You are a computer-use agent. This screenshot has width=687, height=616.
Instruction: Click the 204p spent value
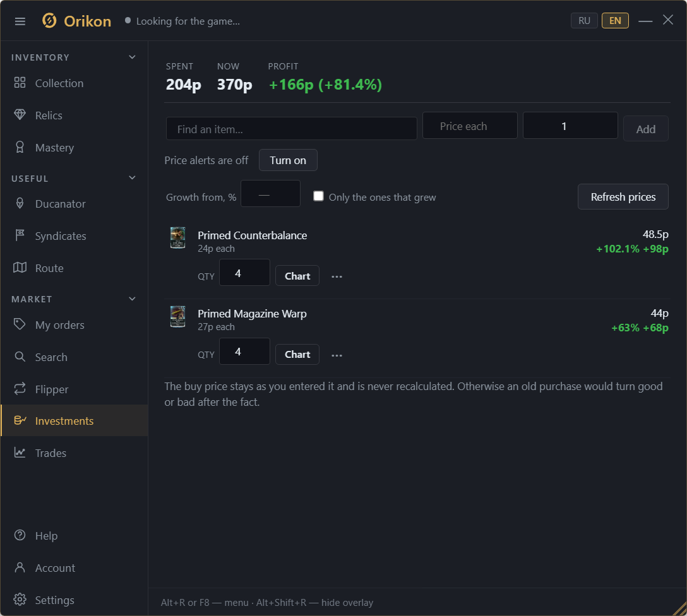(x=183, y=85)
